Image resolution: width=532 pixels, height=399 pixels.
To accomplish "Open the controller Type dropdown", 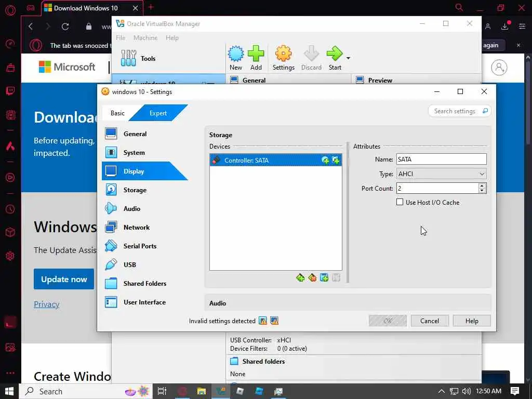I will pyautogui.click(x=441, y=174).
